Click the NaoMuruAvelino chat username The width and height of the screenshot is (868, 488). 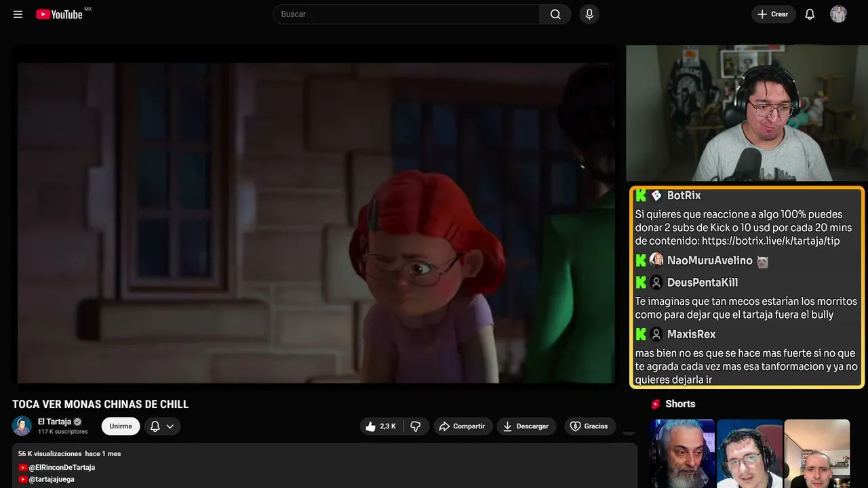click(x=709, y=261)
